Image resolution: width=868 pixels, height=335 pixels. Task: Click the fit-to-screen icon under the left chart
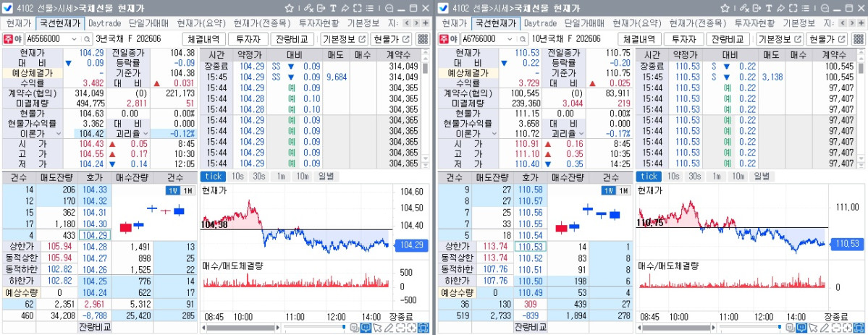click(x=424, y=328)
